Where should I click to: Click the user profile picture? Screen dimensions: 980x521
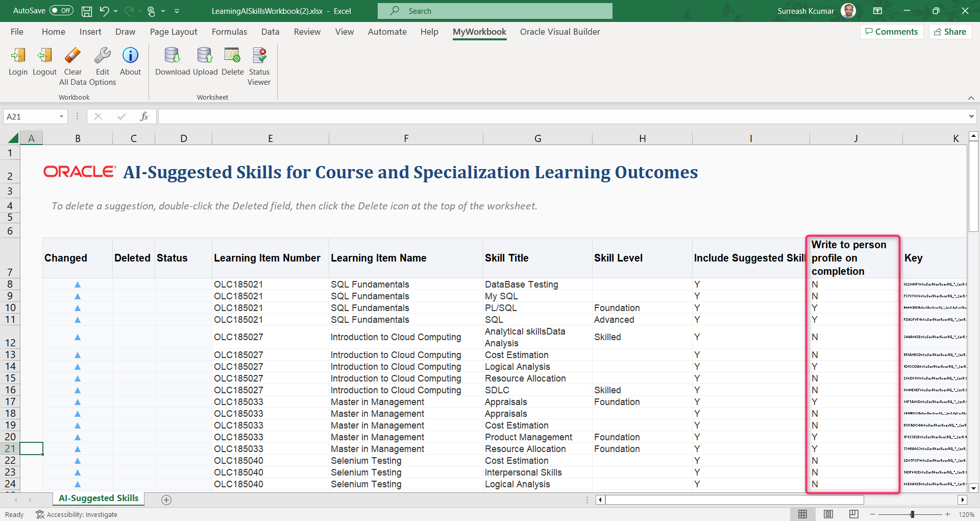click(x=848, y=11)
